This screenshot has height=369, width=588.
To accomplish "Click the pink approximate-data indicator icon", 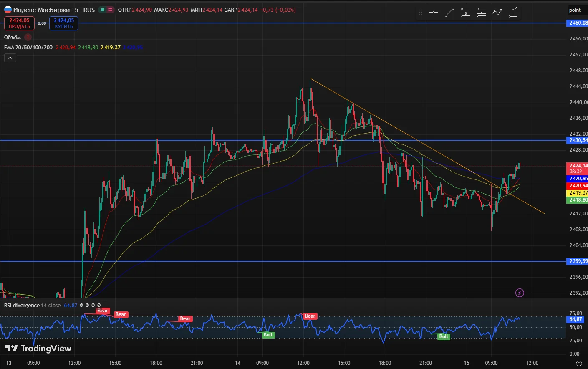I will click(110, 10).
